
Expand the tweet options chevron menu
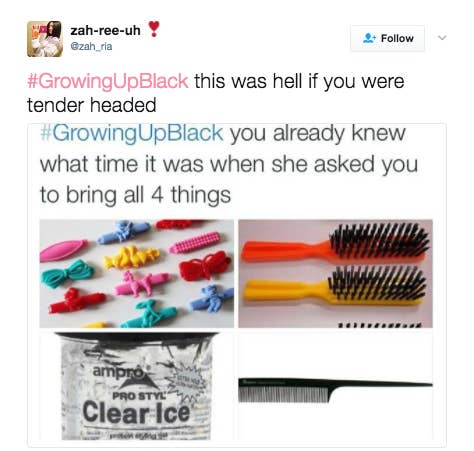[x=442, y=38]
